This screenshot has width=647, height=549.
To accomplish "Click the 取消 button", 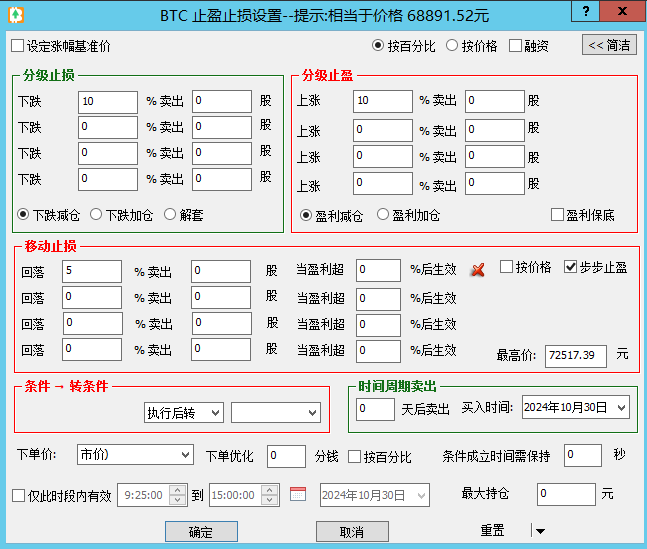I will click(352, 532).
